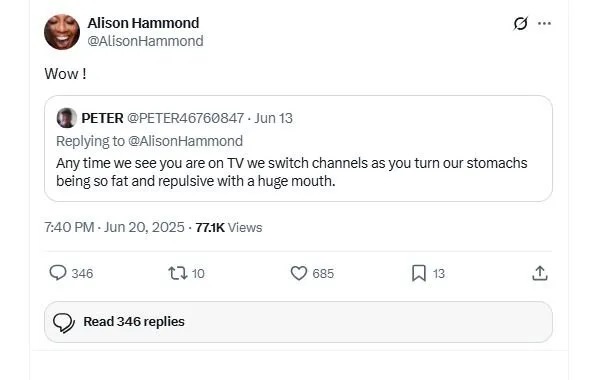Click the 77.1K Views count
Image resolution: width=595 pixels, height=380 pixels.
pos(229,227)
